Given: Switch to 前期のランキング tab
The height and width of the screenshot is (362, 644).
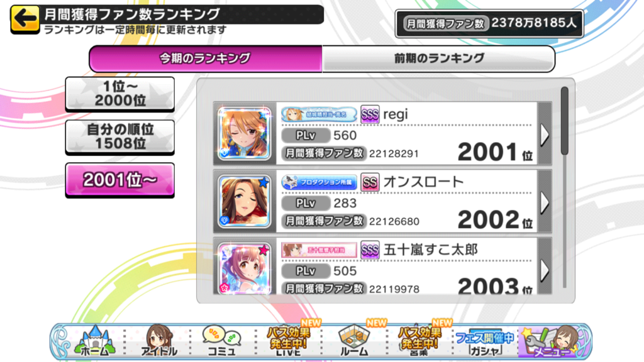Looking at the screenshot, I should 438,58.
